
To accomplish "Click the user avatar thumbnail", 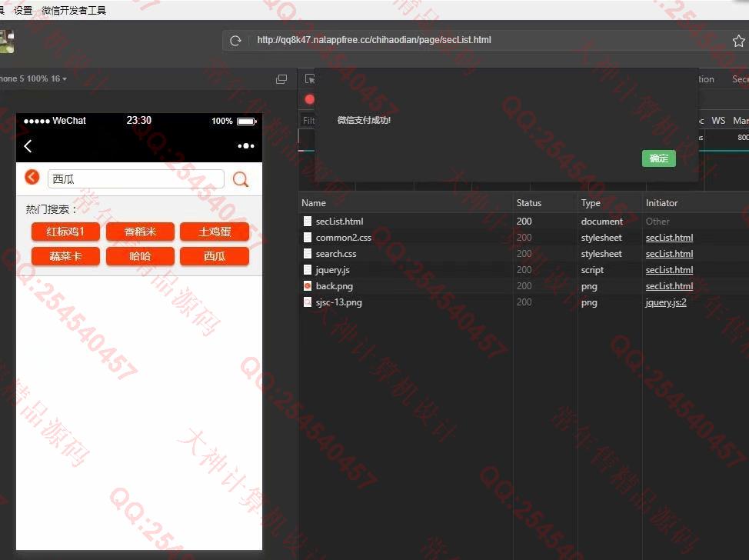I will pos(6,41).
